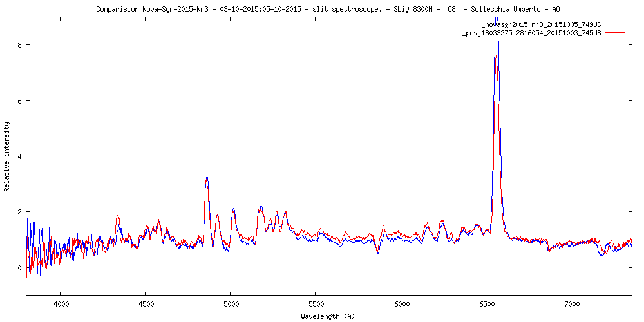Click the 7000 x-axis tick label
The width and height of the screenshot is (644, 322).
tap(571, 303)
